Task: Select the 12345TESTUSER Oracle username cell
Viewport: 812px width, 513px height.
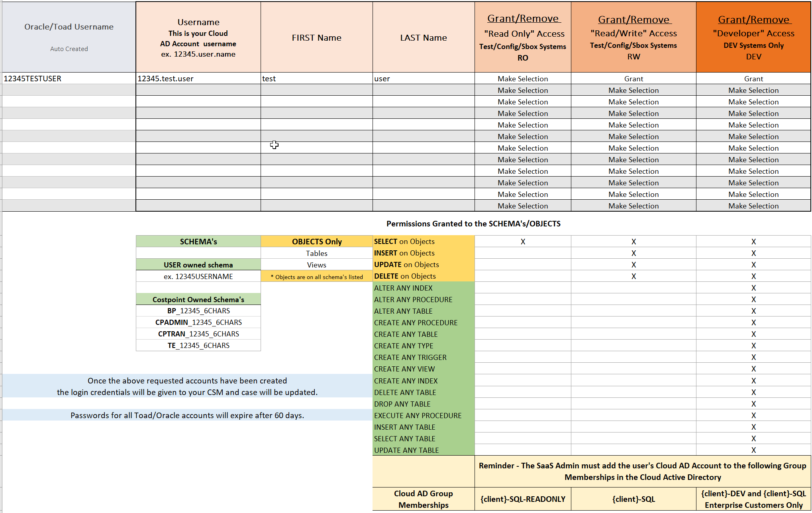Action: coord(69,79)
